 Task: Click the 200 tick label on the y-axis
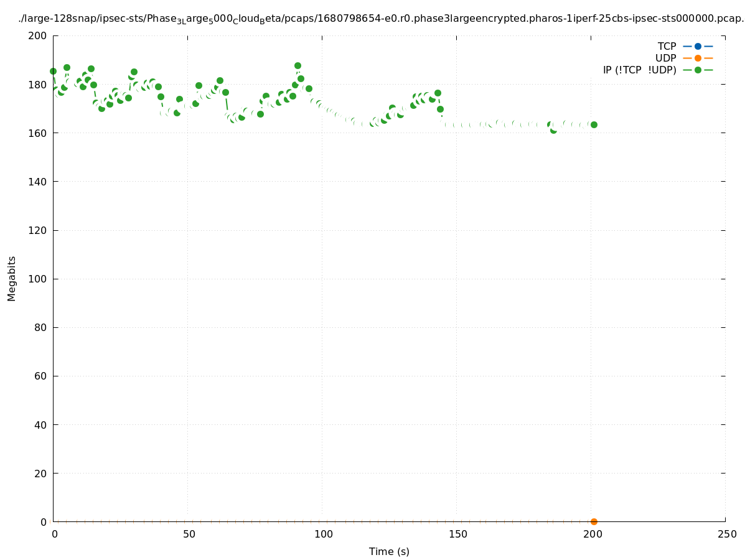[38, 35]
